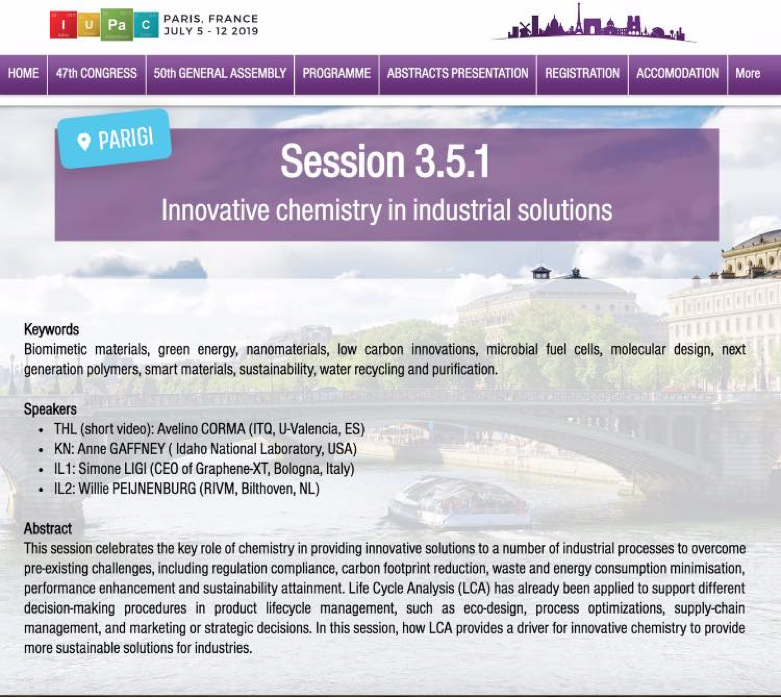This screenshot has height=698, width=781.
Task: Click the location pin icon beside PARIGI
Action: coord(83,141)
